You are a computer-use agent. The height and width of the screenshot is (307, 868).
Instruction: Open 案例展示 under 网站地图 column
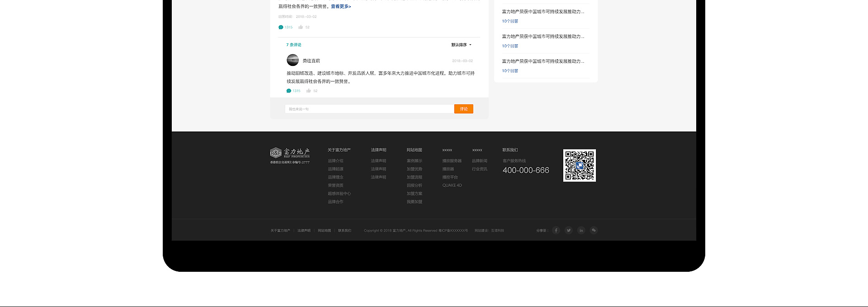point(414,161)
